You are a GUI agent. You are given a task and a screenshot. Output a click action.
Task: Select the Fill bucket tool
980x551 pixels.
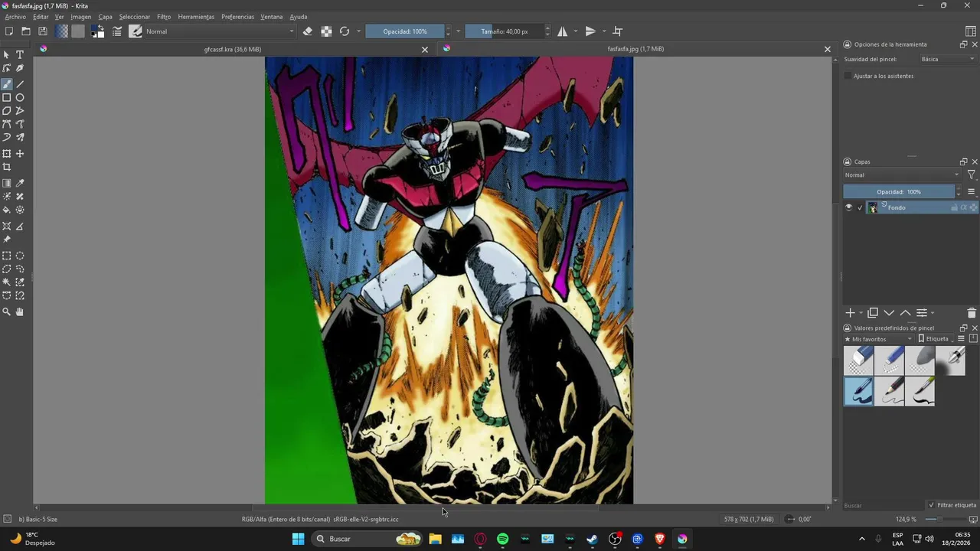[7, 210]
